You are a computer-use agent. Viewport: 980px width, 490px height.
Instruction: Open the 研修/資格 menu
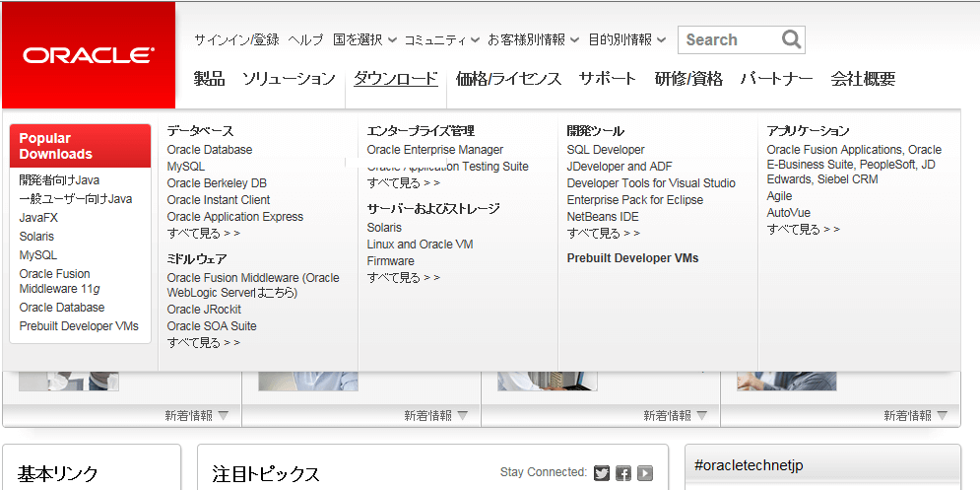688,79
